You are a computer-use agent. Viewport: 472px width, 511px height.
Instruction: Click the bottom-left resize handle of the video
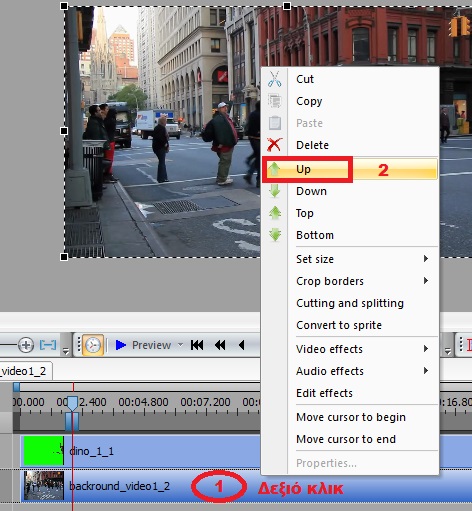pyautogui.click(x=64, y=257)
